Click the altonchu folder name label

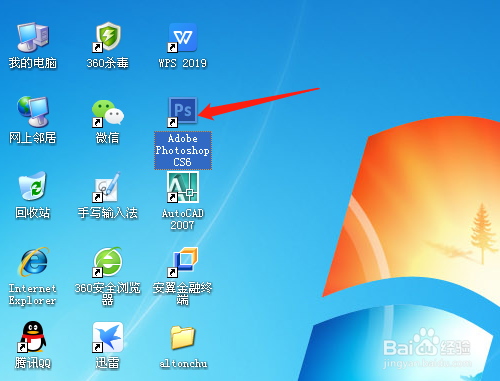point(183,363)
